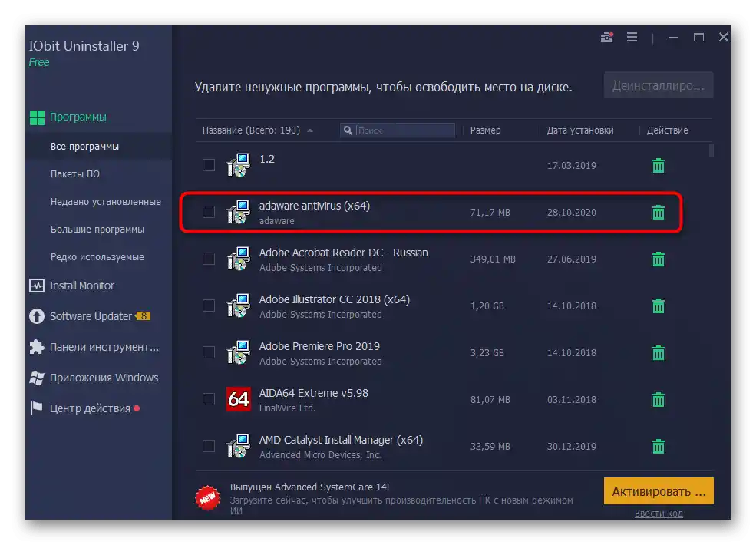
Task: Select Все программы category
Action: pyautogui.click(x=98, y=146)
